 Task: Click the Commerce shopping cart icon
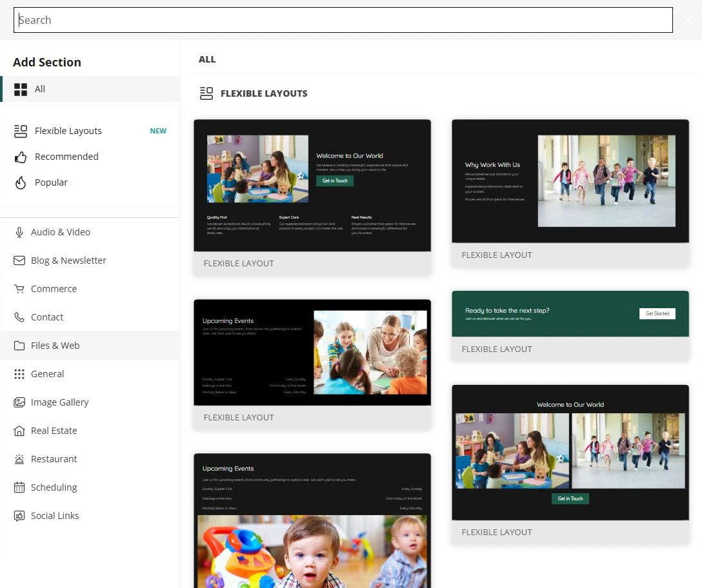[19, 289]
